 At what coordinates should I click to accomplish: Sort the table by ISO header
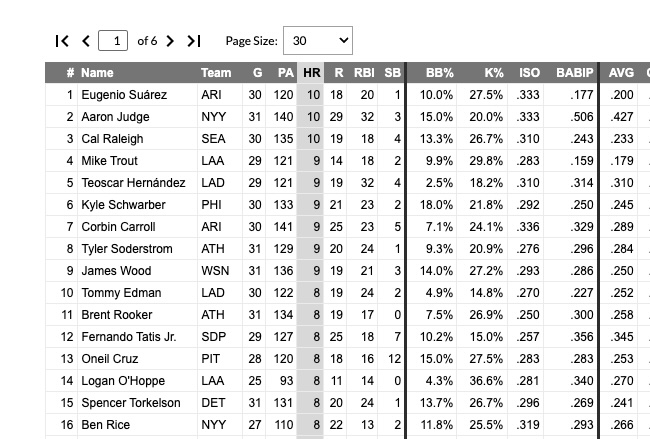(529, 73)
